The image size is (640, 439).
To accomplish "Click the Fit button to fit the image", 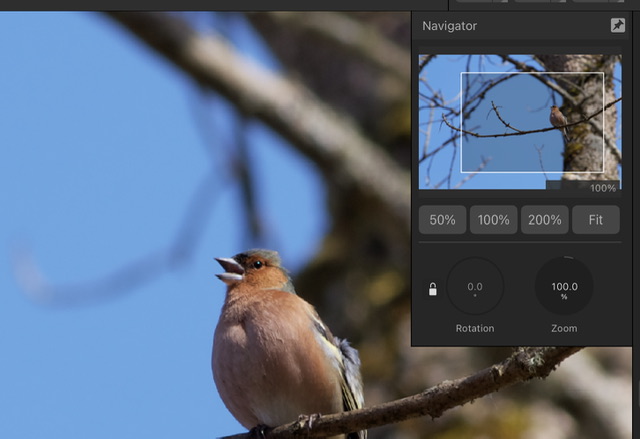I will [596, 220].
